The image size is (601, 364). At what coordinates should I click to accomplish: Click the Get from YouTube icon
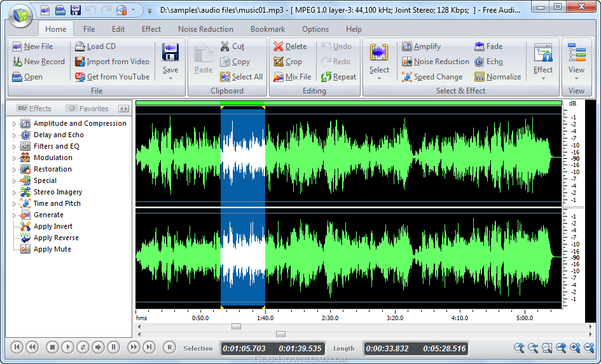(79, 77)
